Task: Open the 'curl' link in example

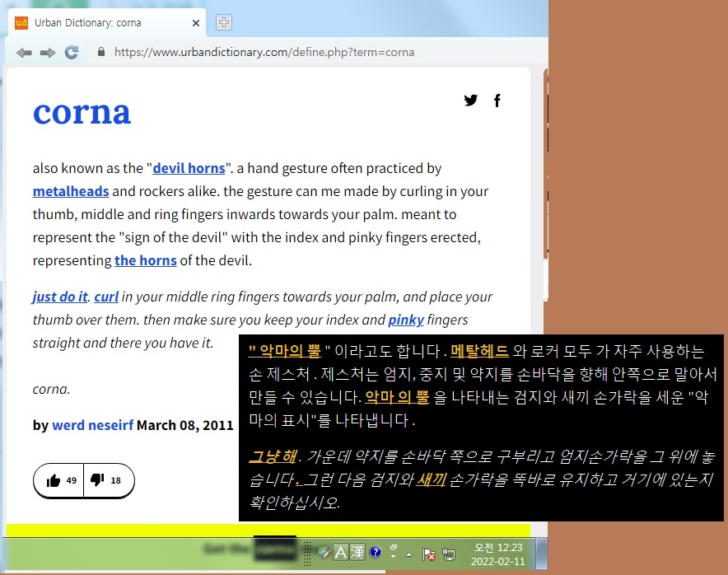Action: pyautogui.click(x=106, y=297)
